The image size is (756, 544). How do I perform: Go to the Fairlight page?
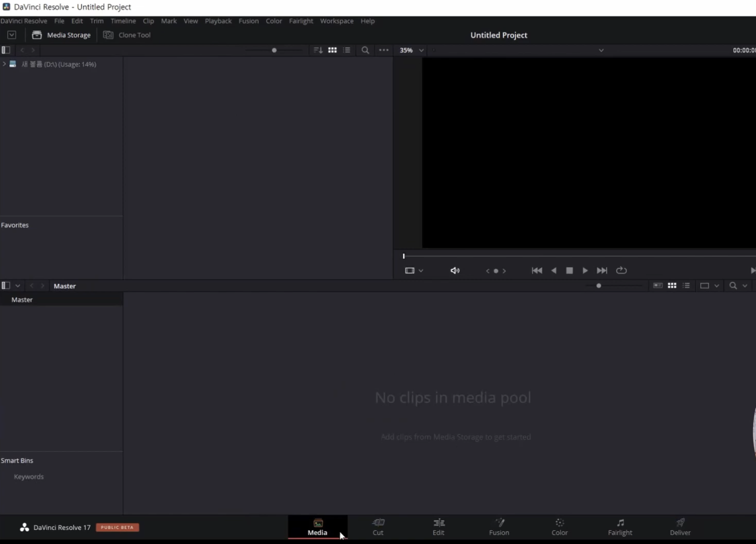click(x=619, y=527)
